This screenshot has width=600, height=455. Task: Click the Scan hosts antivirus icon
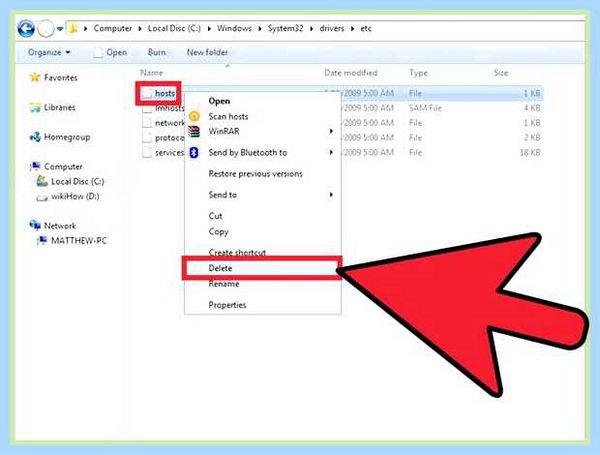[x=194, y=116]
